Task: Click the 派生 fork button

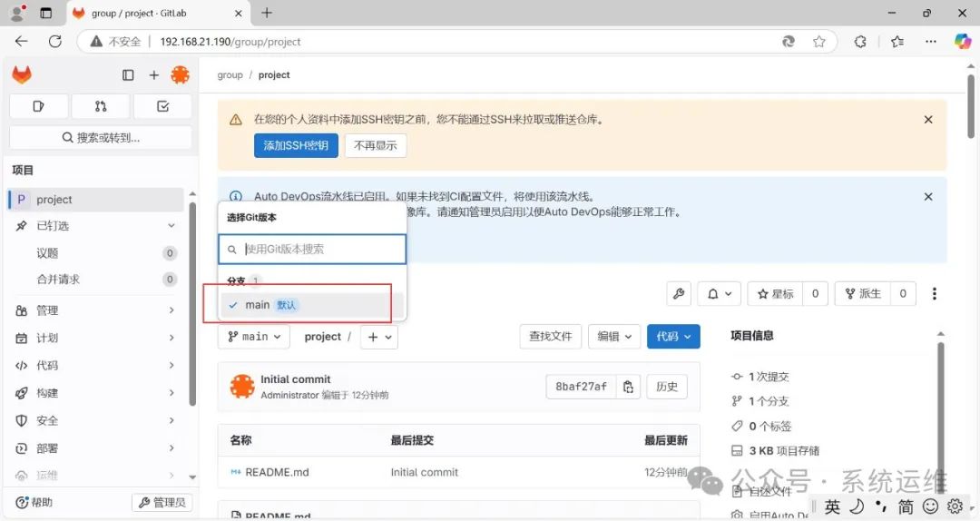Action: pyautogui.click(x=863, y=293)
